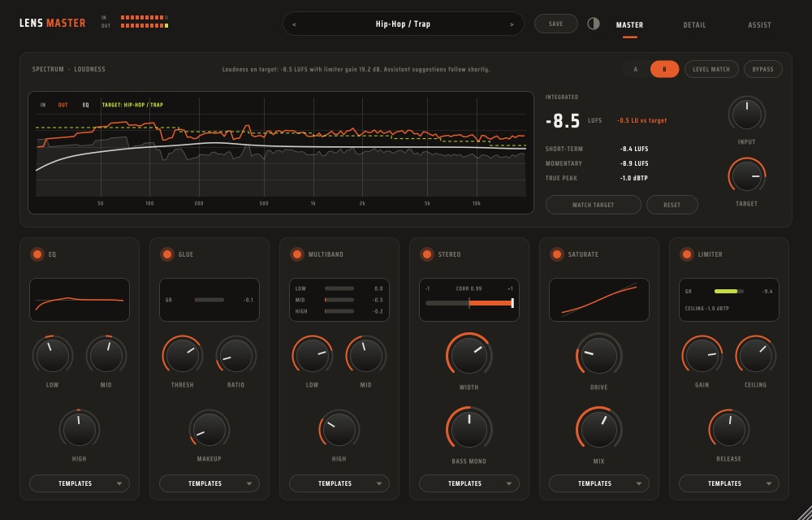The width and height of the screenshot is (812, 520).
Task: Turn off the Stereo module power button
Action: [427, 254]
